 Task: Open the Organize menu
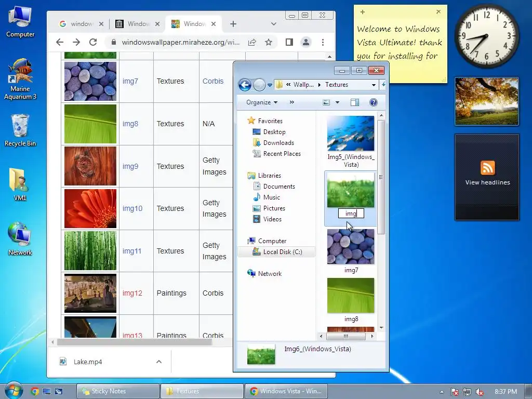(x=262, y=102)
